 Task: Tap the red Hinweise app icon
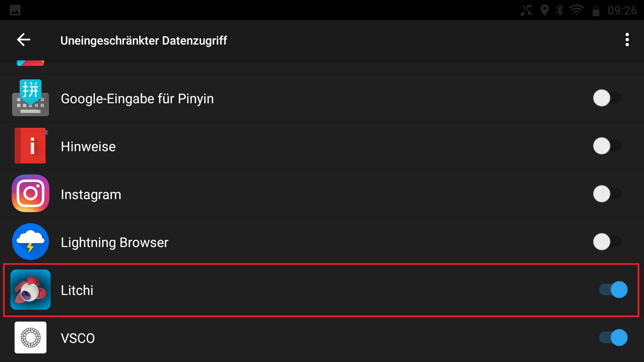point(31,146)
